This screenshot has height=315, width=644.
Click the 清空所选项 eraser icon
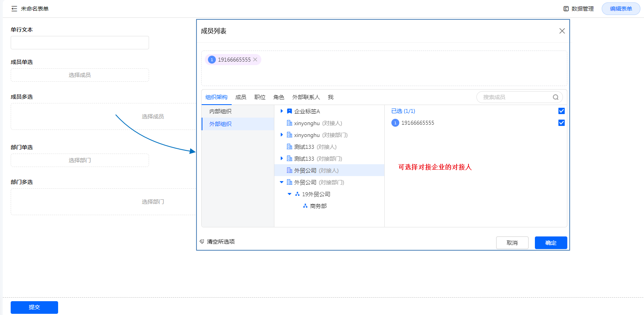pyautogui.click(x=202, y=242)
